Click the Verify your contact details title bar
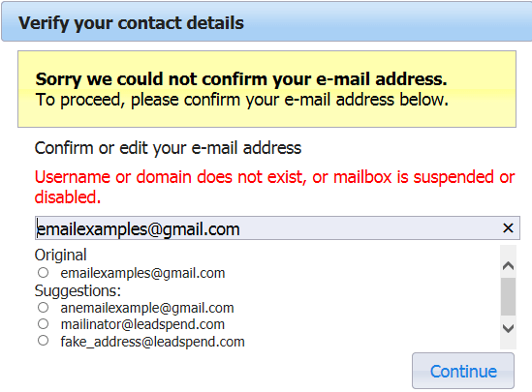This screenshot has height=392, width=532. pos(266,22)
